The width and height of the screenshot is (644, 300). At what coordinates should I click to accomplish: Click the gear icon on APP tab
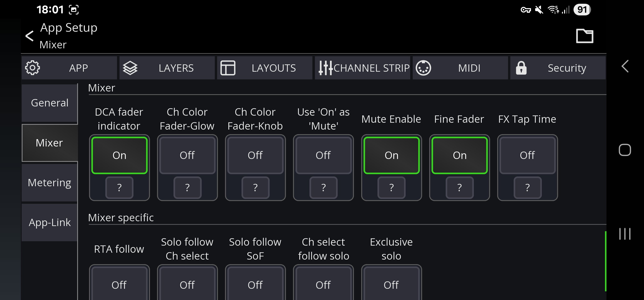33,68
